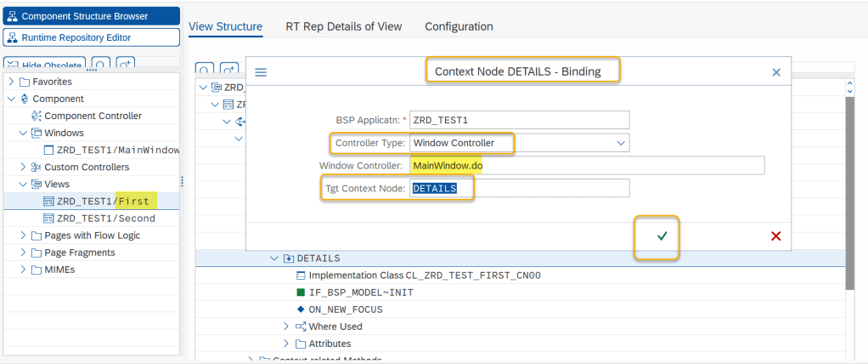868x364 pixels.
Task: Open the Runtime Repository Editor
Action: pyautogui.click(x=91, y=37)
